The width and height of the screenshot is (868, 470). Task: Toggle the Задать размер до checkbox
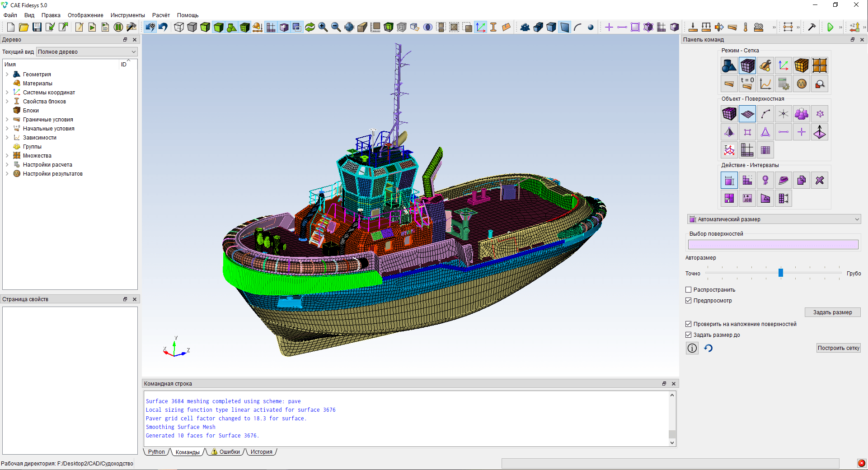(689, 335)
